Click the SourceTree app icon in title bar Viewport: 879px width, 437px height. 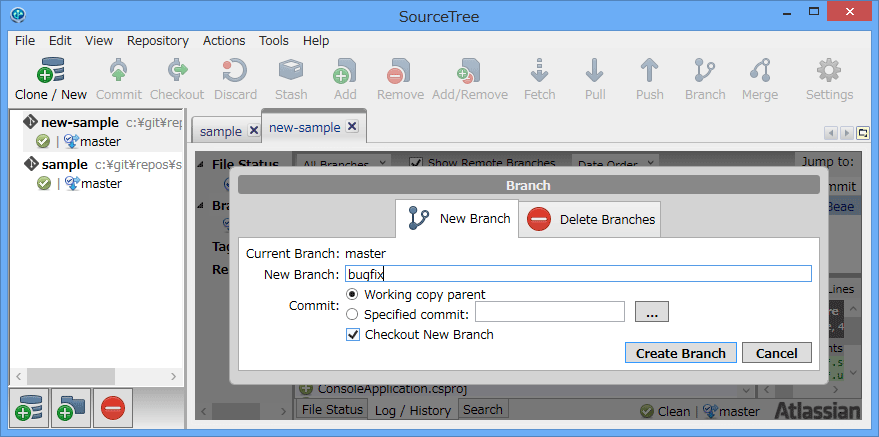click(18, 14)
